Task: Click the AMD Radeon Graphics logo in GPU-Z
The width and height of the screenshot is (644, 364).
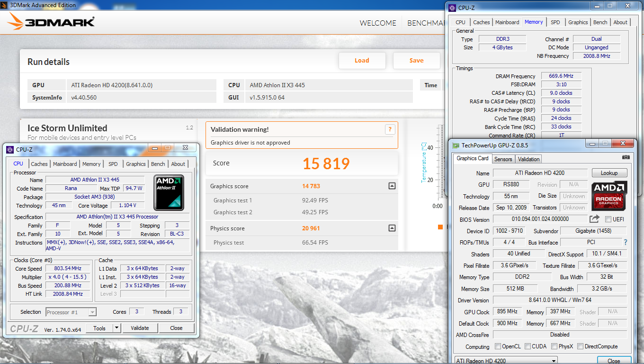Action: point(610,196)
